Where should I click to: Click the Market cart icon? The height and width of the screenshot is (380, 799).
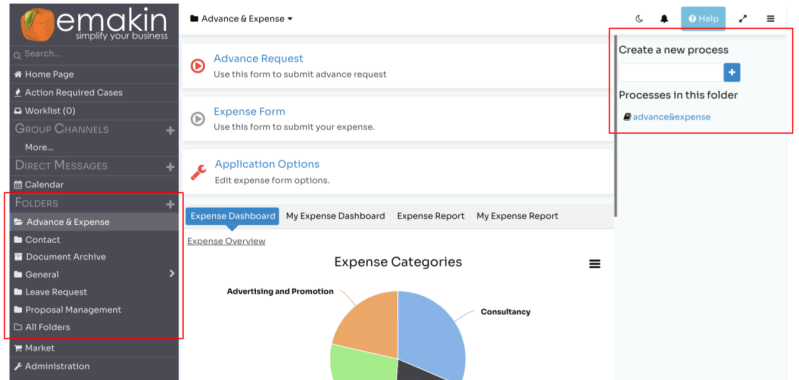coord(18,348)
